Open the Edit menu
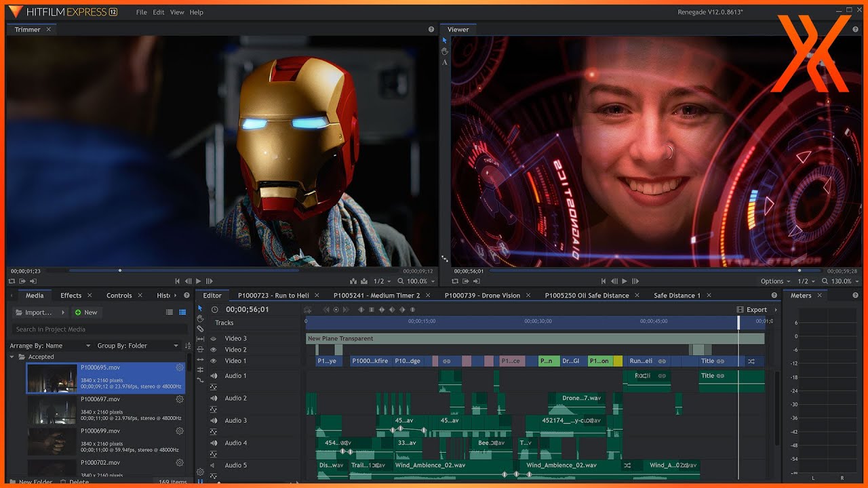This screenshot has width=868, height=488. click(159, 12)
